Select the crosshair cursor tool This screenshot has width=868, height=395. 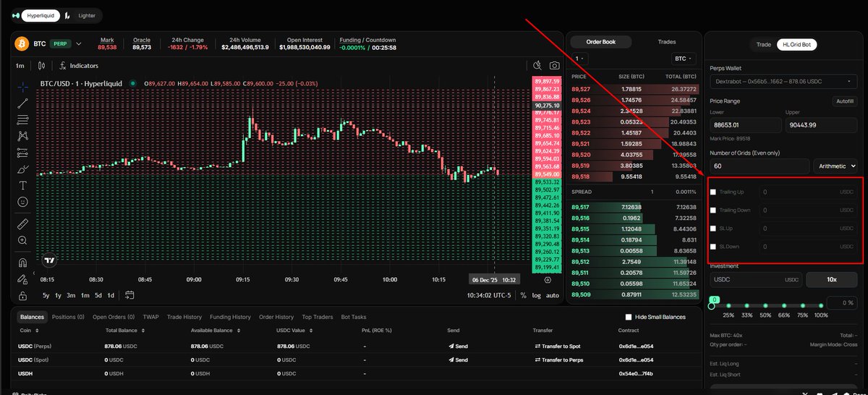23,86
